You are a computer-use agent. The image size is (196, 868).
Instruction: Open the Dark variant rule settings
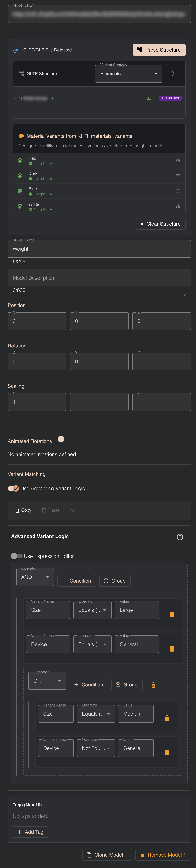coord(178,176)
